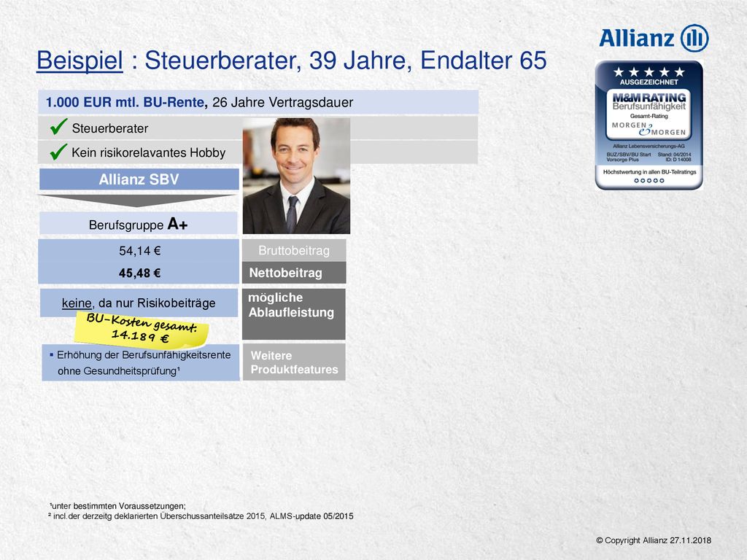Click '26 Jahre Vertragsdauer' text
The width and height of the screenshot is (747, 560).
[282, 102]
